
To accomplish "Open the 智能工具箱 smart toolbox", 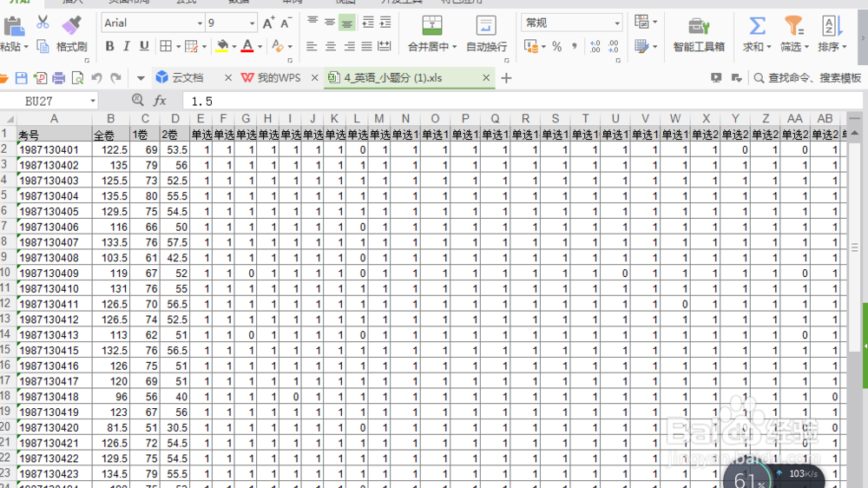I will click(699, 35).
